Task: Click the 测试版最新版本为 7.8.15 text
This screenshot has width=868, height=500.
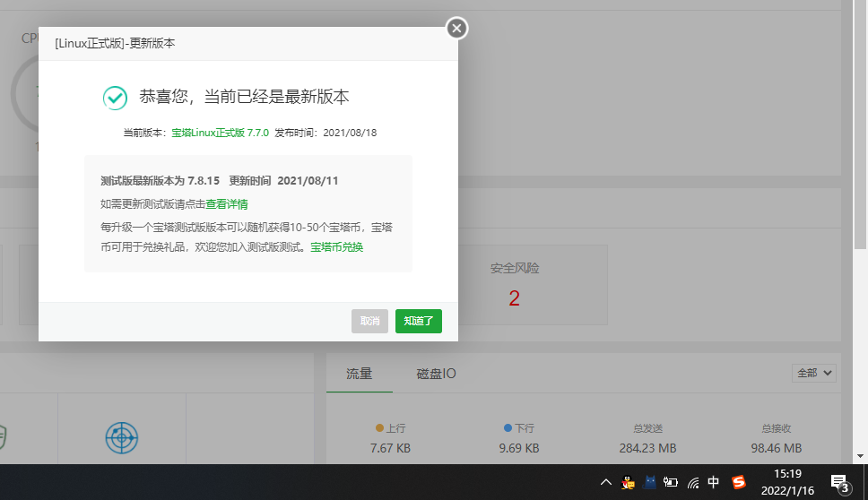Action: click(160, 181)
